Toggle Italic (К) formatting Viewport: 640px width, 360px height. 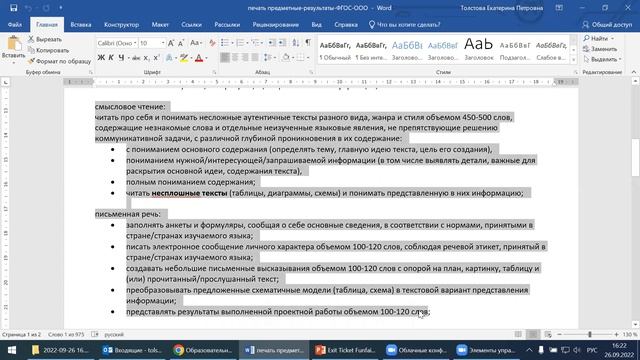point(111,58)
